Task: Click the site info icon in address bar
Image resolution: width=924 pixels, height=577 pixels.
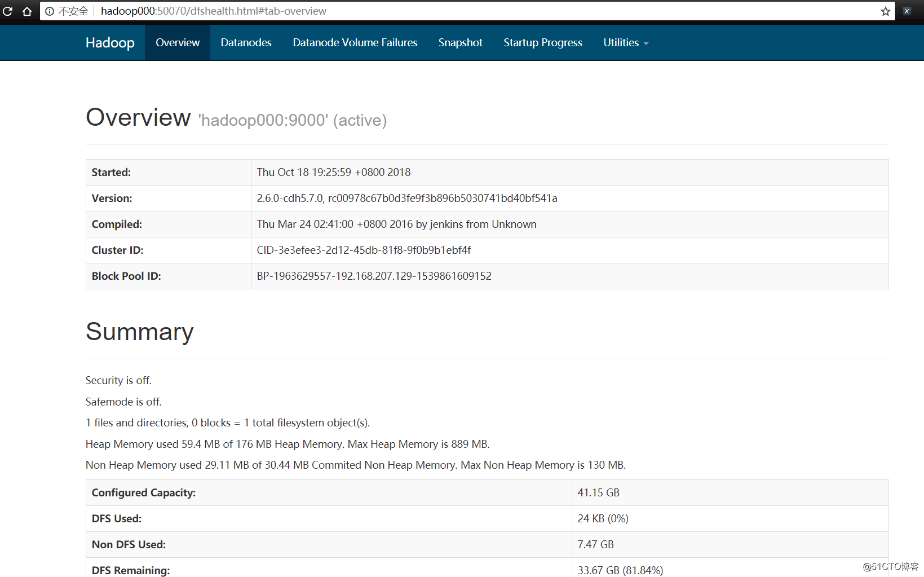Action: pyautogui.click(x=50, y=11)
